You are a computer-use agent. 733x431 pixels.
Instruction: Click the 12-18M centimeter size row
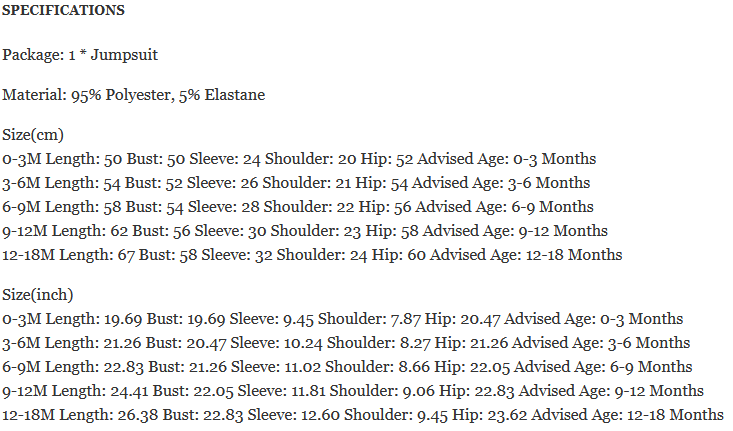[x=312, y=255]
